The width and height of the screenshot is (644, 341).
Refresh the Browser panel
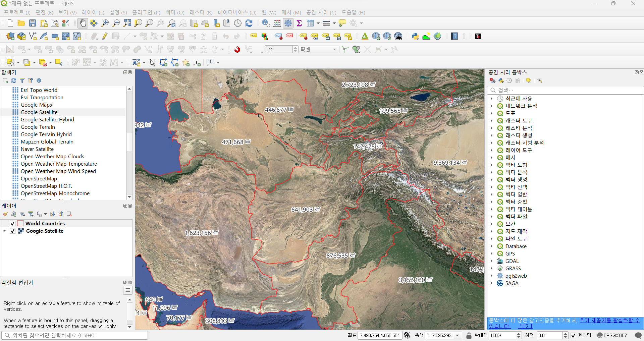click(14, 80)
